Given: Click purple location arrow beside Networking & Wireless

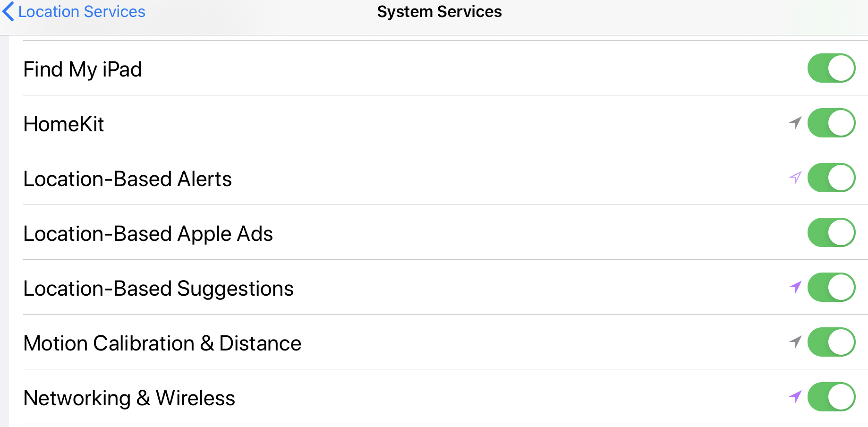Looking at the screenshot, I should (x=795, y=396).
